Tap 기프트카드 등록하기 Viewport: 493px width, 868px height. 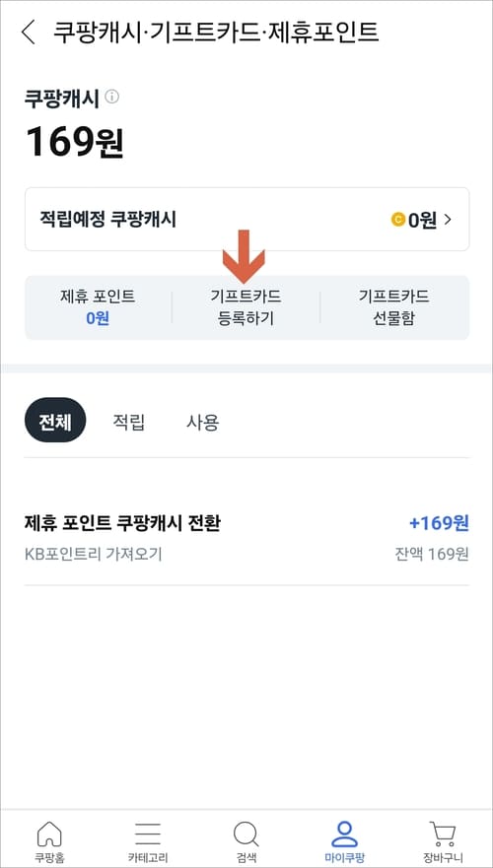(246, 307)
